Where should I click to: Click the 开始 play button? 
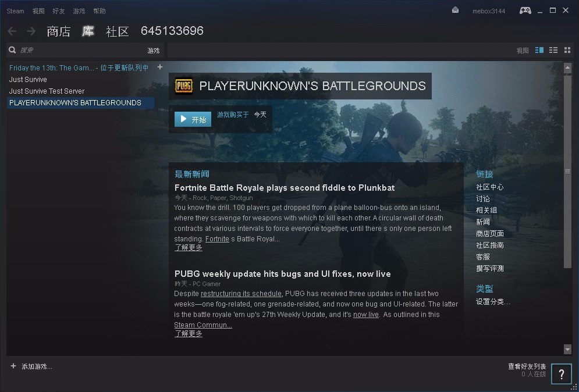click(193, 119)
